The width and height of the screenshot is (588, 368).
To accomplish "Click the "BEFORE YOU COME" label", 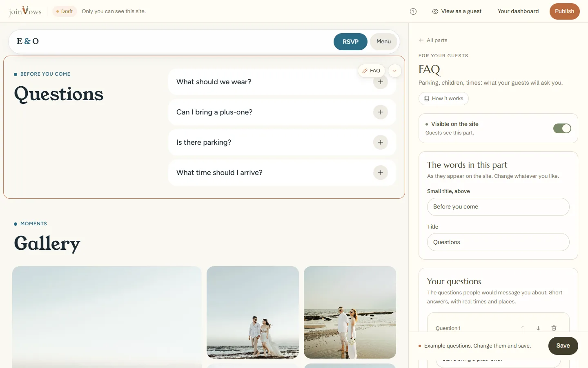I will pos(45,74).
